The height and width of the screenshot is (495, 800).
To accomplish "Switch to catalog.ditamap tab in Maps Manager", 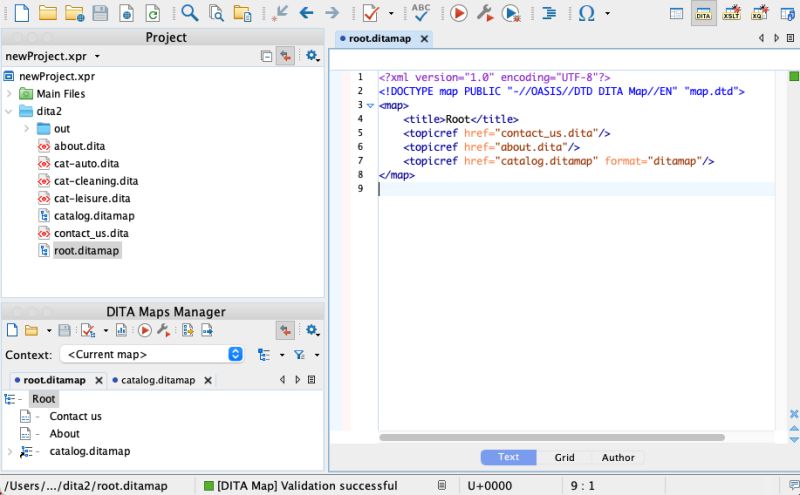I will pos(158,380).
